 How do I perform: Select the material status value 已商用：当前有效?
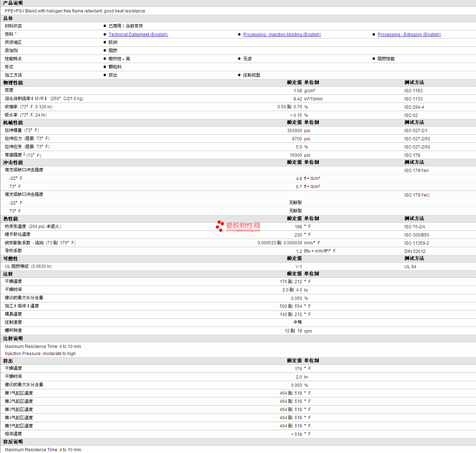(x=126, y=26)
